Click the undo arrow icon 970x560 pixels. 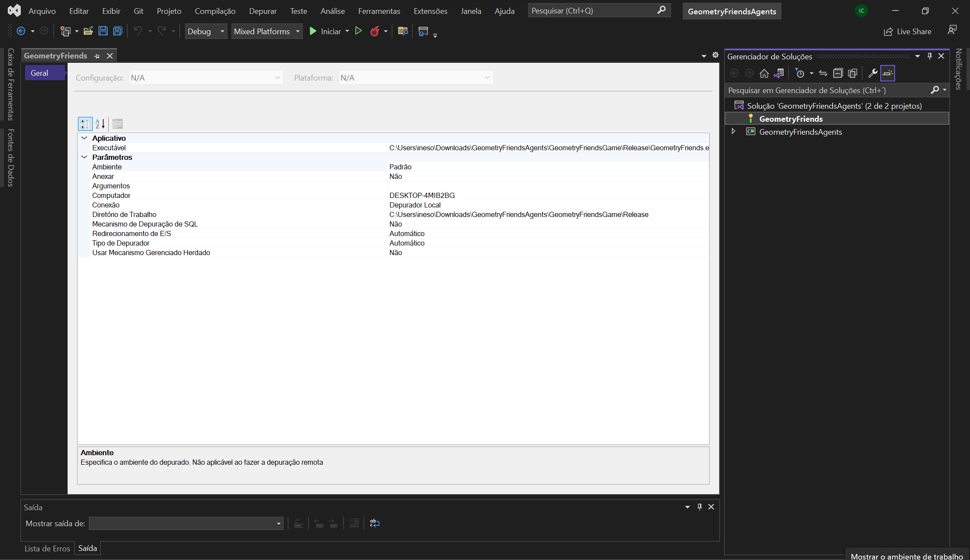point(138,31)
